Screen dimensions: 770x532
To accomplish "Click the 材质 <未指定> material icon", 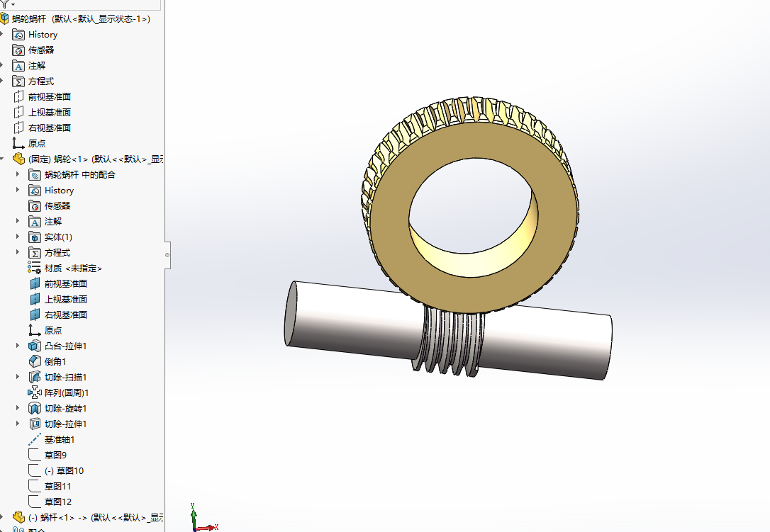I will [34, 268].
